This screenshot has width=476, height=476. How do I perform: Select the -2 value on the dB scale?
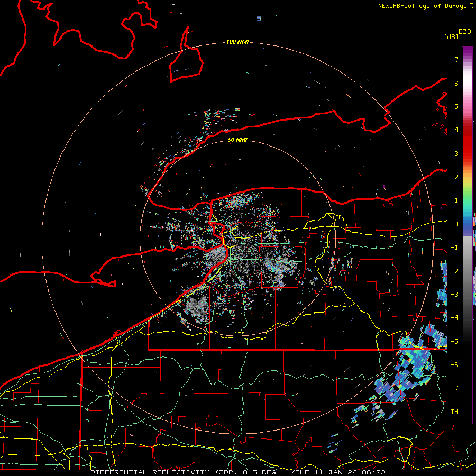(x=454, y=271)
